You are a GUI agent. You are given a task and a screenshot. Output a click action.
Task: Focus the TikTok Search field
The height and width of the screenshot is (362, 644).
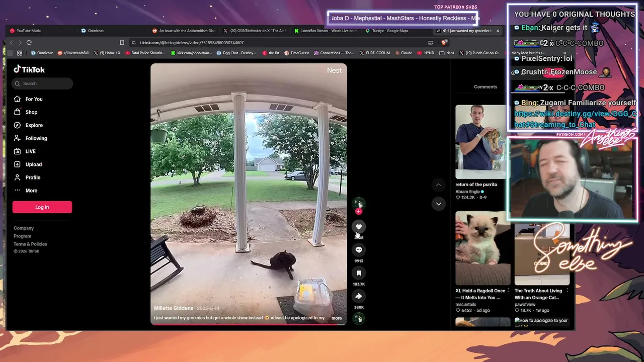point(42,83)
